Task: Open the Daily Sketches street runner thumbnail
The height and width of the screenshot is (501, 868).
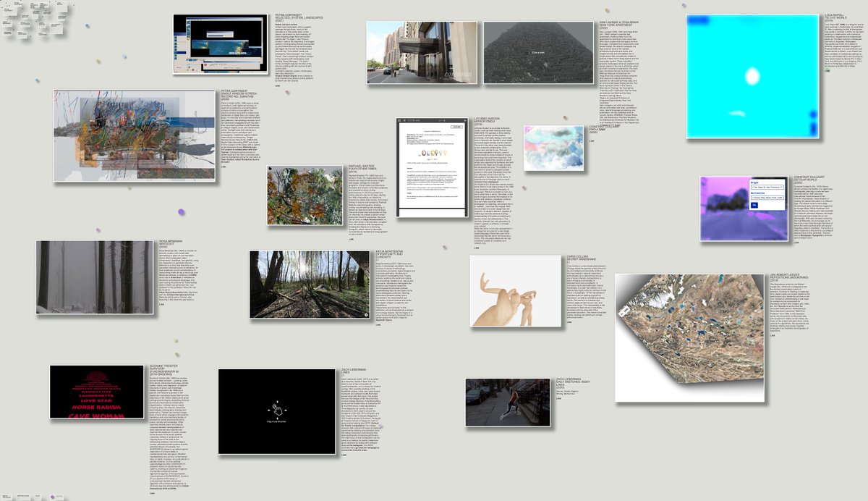Action: click(509, 402)
